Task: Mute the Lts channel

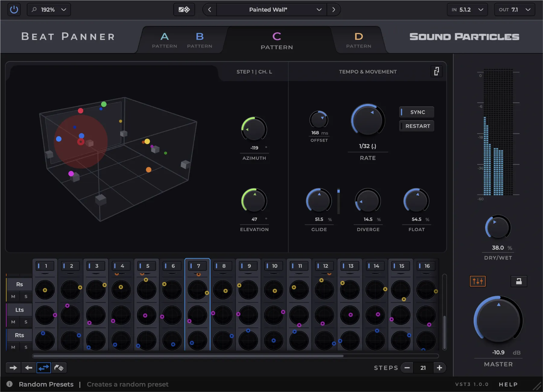Action: [x=13, y=322]
